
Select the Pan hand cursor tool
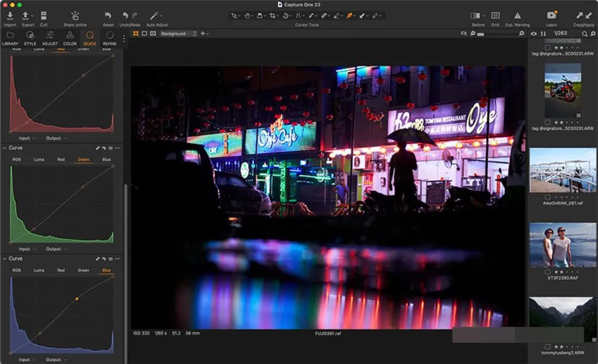247,16
